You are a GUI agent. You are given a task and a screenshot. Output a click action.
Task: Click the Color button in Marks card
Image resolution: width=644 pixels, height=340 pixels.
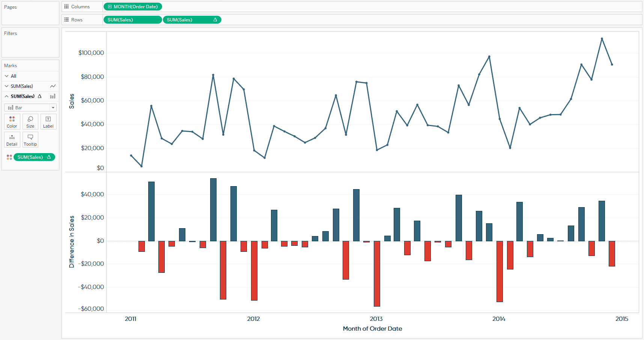[x=12, y=122]
